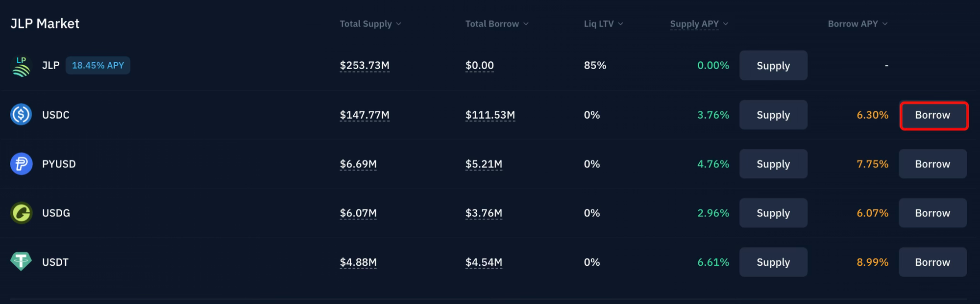Click the JLP token icon
This screenshot has height=304, width=980.
click(x=21, y=66)
